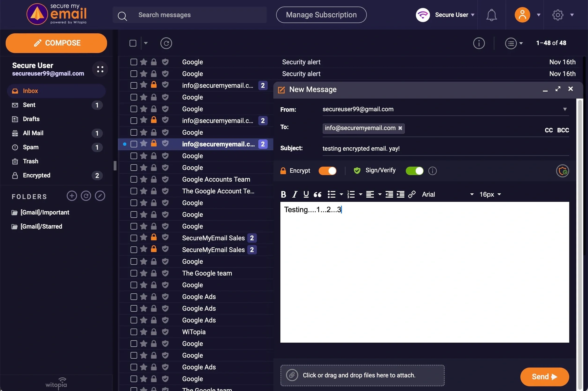Open the Compose window
This screenshot has width=588, height=391.
(56, 43)
